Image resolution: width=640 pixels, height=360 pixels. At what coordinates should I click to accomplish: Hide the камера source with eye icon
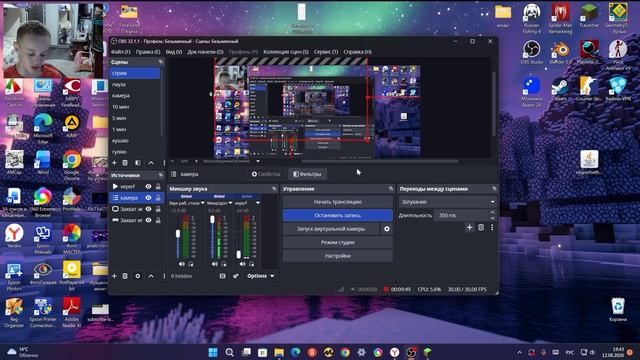click(x=148, y=198)
